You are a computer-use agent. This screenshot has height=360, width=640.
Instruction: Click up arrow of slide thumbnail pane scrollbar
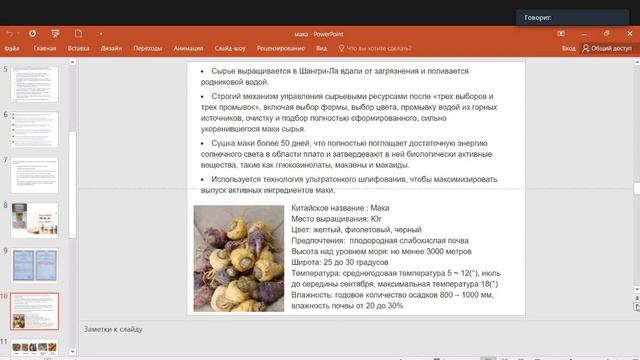[72, 62]
